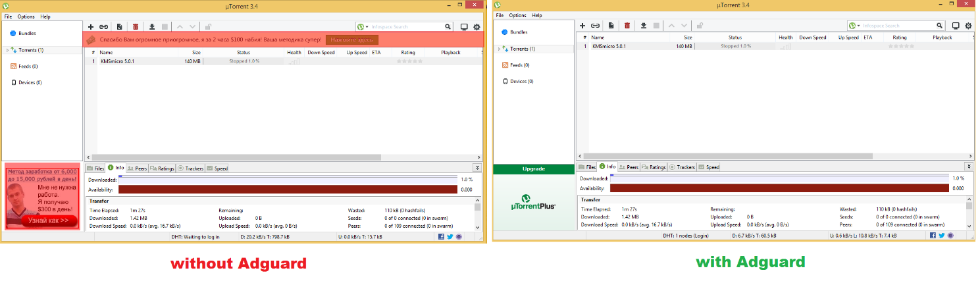Click Unlock Bundle padlock icon in left window
The width and height of the screenshot is (980, 285).
[208, 27]
